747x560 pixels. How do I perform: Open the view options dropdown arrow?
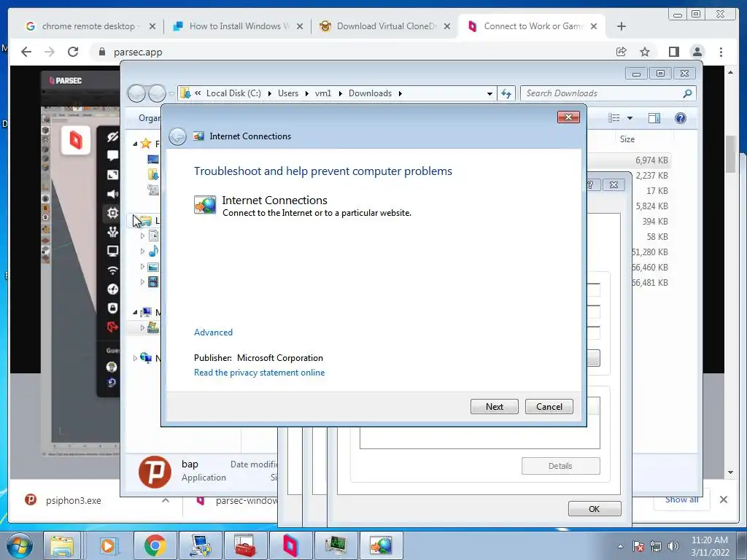pyautogui.click(x=630, y=118)
